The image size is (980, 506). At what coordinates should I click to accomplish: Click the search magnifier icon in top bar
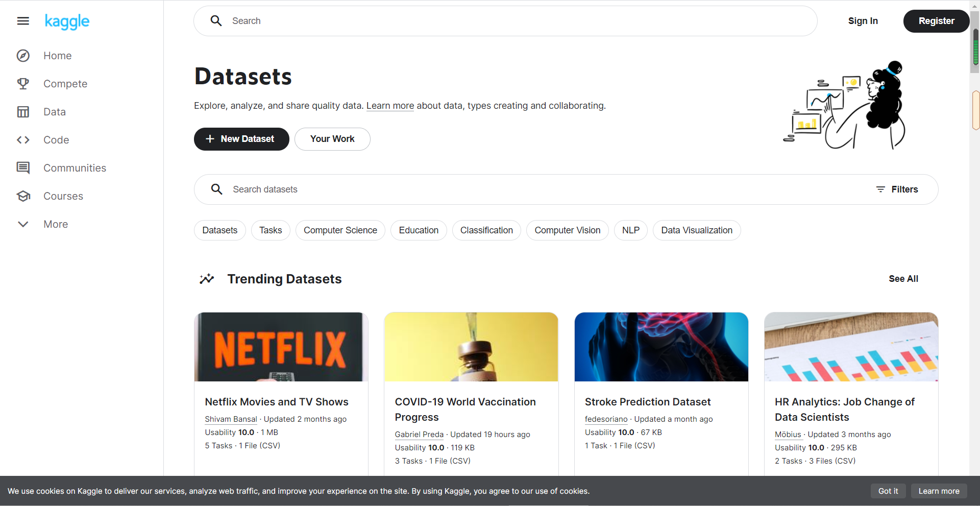point(216,20)
